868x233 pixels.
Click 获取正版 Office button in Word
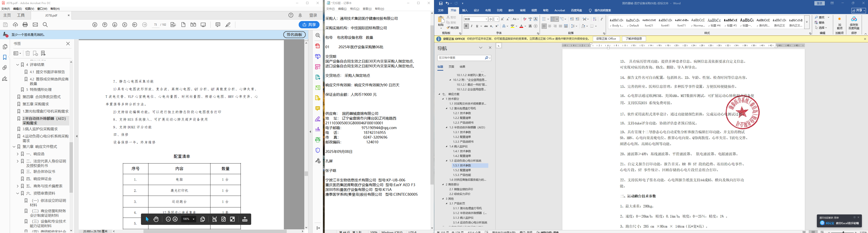(606, 39)
